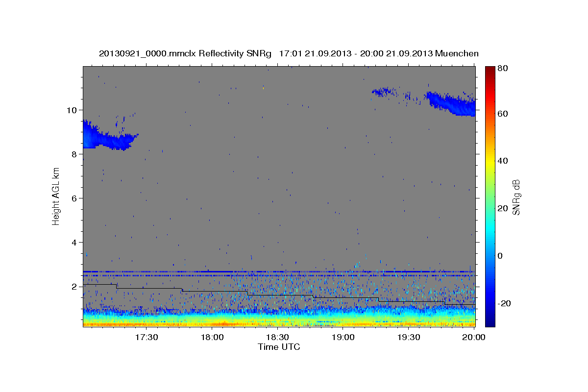Click the colorbar value 60
The image size is (588, 392).
coord(502,114)
